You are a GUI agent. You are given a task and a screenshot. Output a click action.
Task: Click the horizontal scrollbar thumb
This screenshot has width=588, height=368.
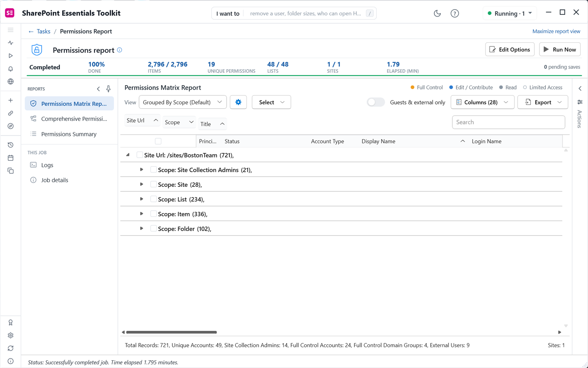point(172,332)
